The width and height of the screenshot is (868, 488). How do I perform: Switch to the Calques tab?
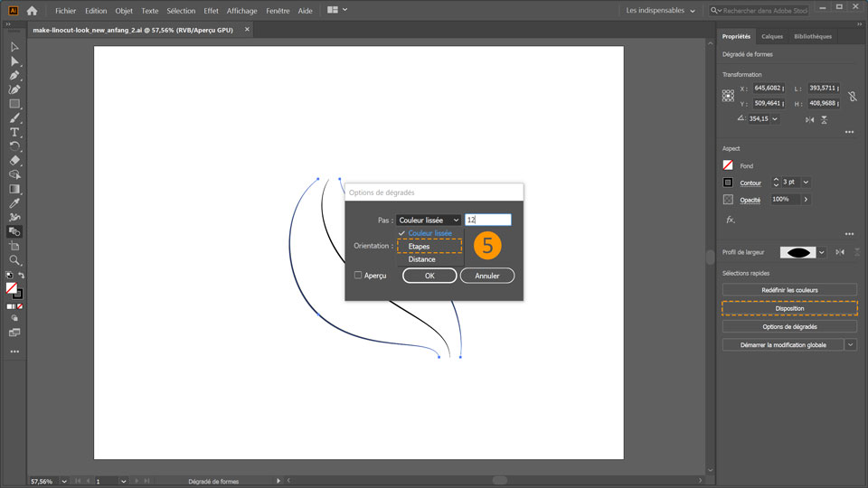tap(772, 36)
